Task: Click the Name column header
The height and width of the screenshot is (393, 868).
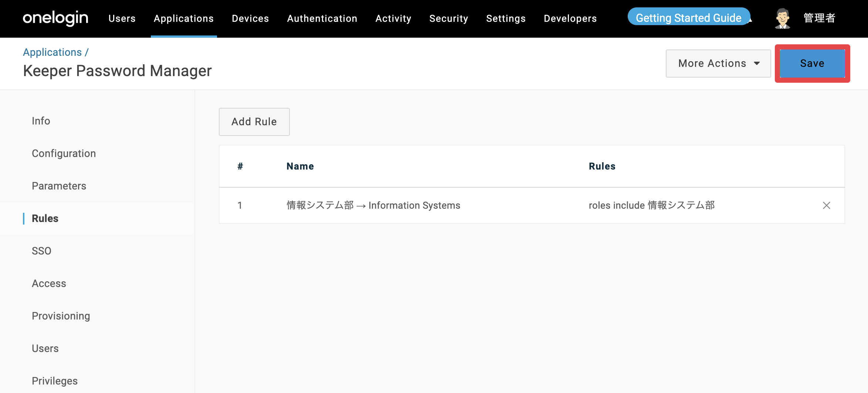Action: pyautogui.click(x=300, y=166)
